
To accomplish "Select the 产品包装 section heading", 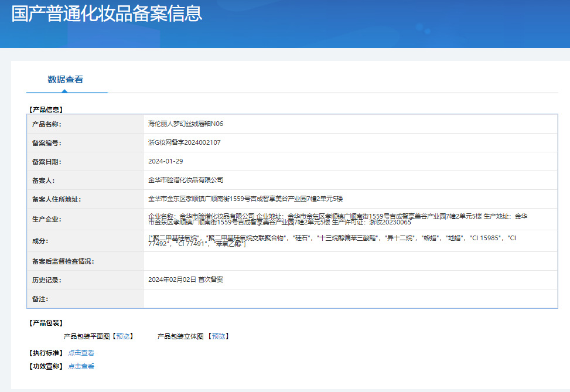I will pos(46,323).
